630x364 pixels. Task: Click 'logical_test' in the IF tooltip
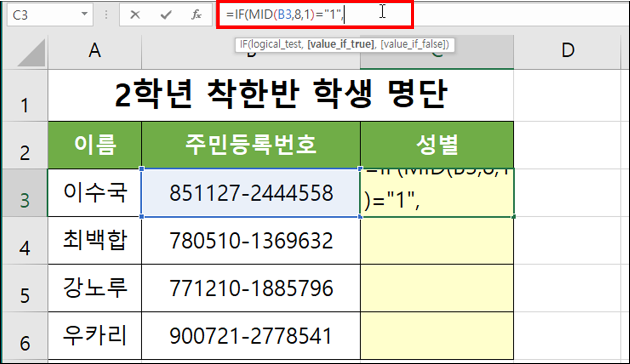click(x=276, y=44)
